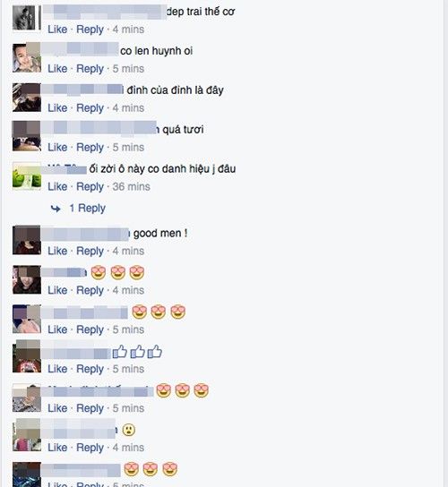Like the thumbs-up emoji comment
The height and width of the screenshot is (487, 448).
click(57, 369)
